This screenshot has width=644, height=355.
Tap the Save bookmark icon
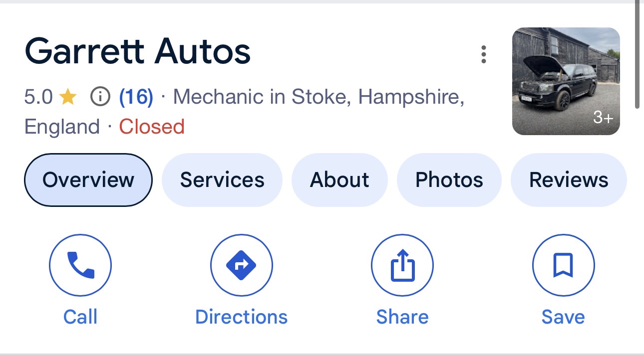563,265
